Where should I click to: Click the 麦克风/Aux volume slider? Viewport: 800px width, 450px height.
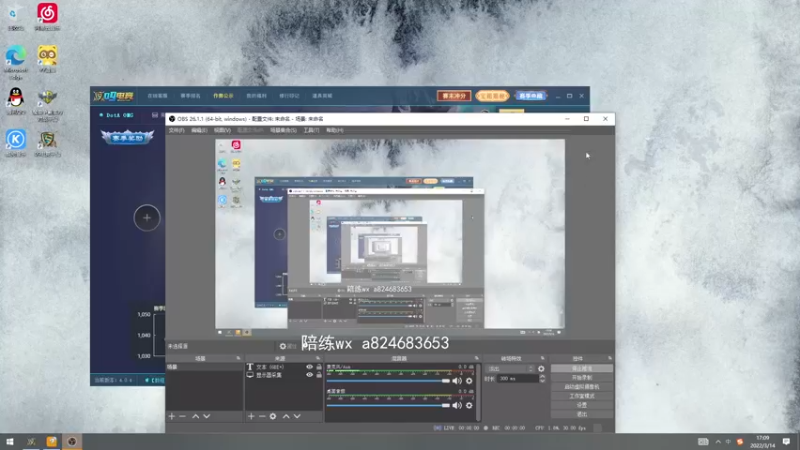click(388, 381)
